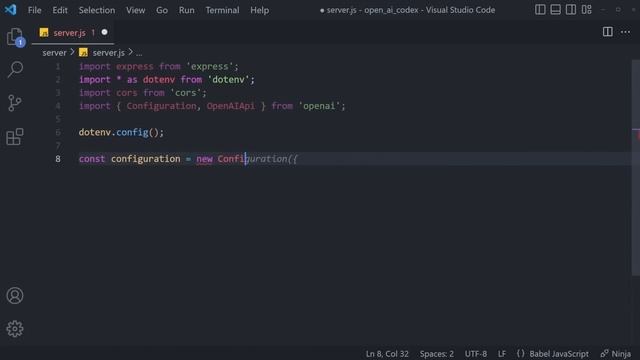Toggle the primary side bar layout icon
640x360 pixels.
click(540, 9)
